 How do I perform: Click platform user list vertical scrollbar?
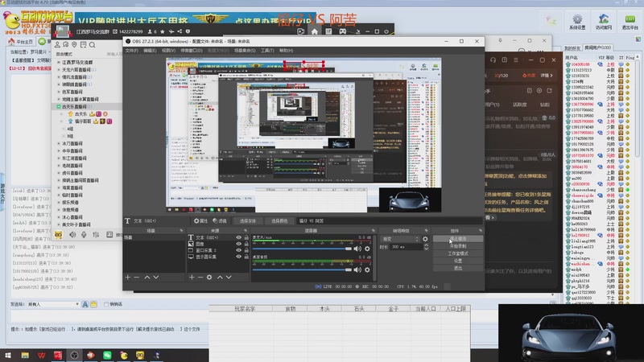pyautogui.click(x=638, y=107)
